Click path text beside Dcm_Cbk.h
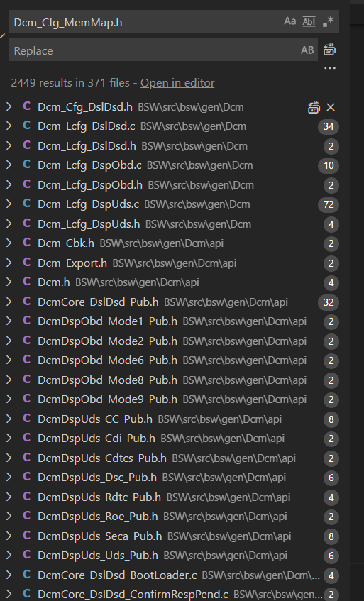 pyautogui.click(x=161, y=243)
